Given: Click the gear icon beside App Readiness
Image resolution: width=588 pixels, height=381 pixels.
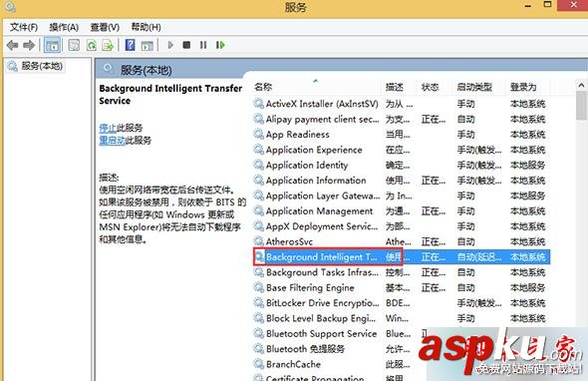Looking at the screenshot, I should [x=259, y=134].
